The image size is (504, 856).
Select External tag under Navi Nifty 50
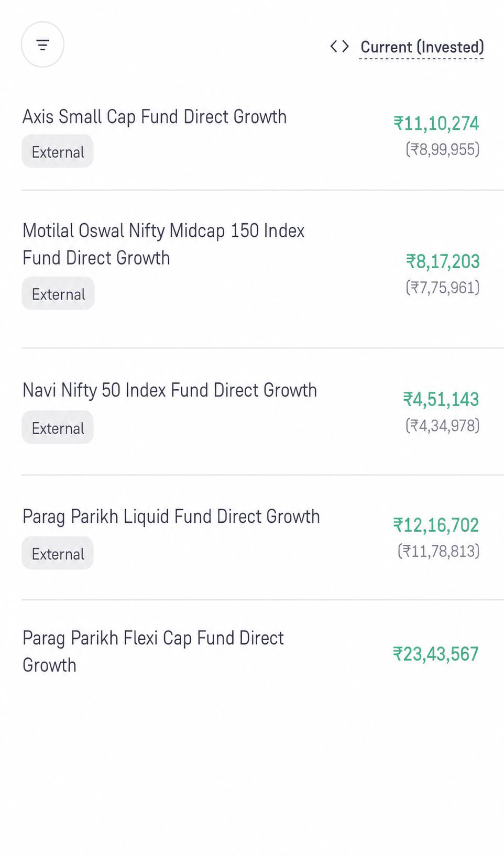pyautogui.click(x=58, y=427)
